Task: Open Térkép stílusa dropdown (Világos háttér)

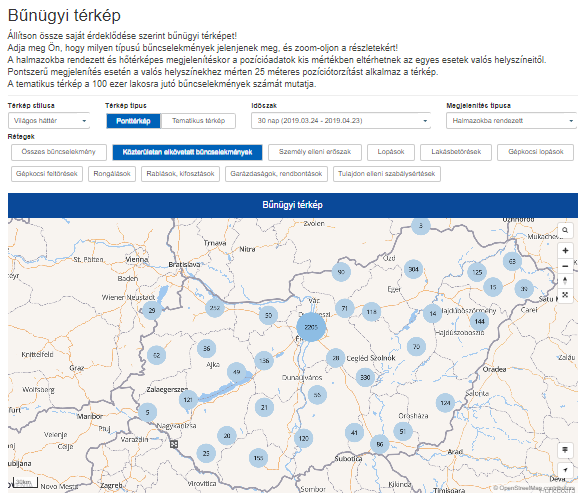Action: tap(49, 121)
